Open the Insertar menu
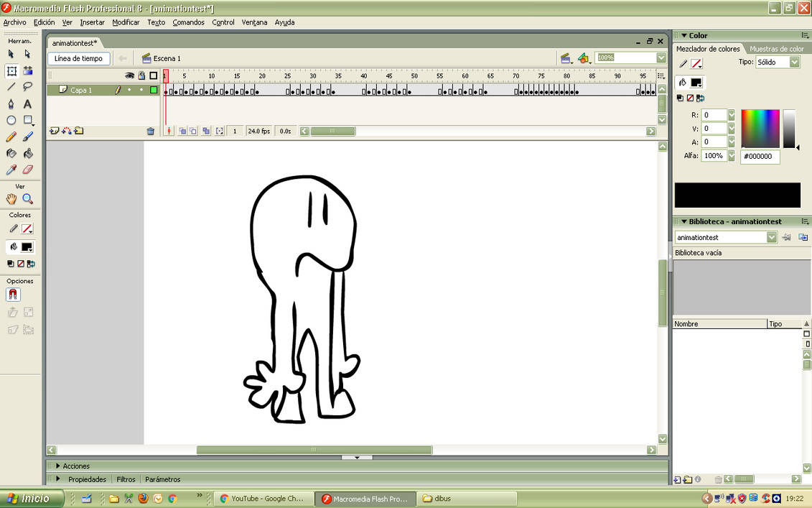Image resolution: width=812 pixels, height=508 pixels. click(92, 22)
